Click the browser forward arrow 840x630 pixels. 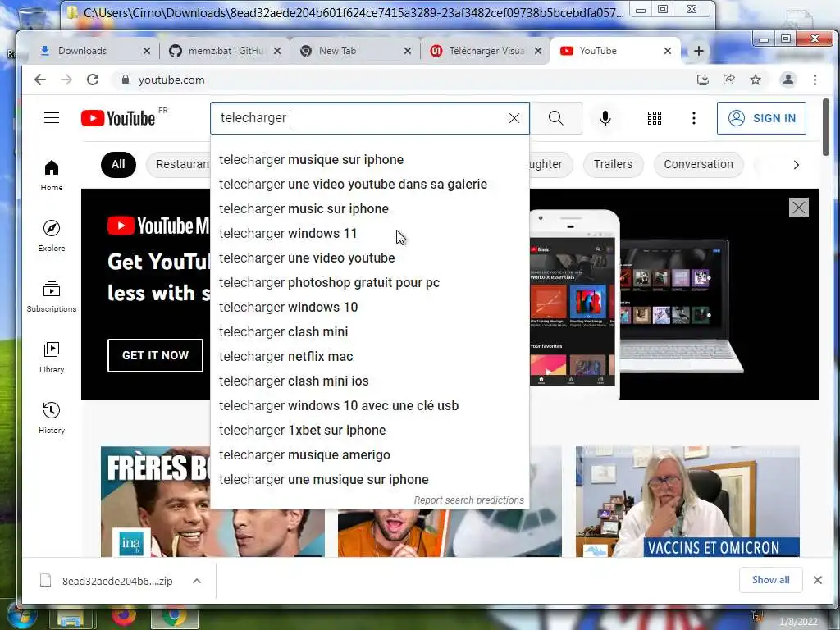click(66, 80)
